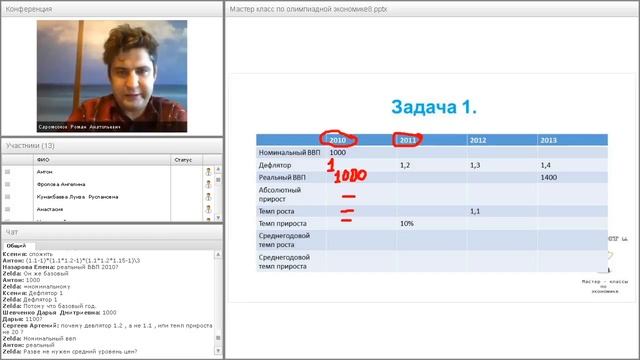Click the Мастер-классы по экономике logo
This screenshot has height=360, width=640.
coord(605,286)
